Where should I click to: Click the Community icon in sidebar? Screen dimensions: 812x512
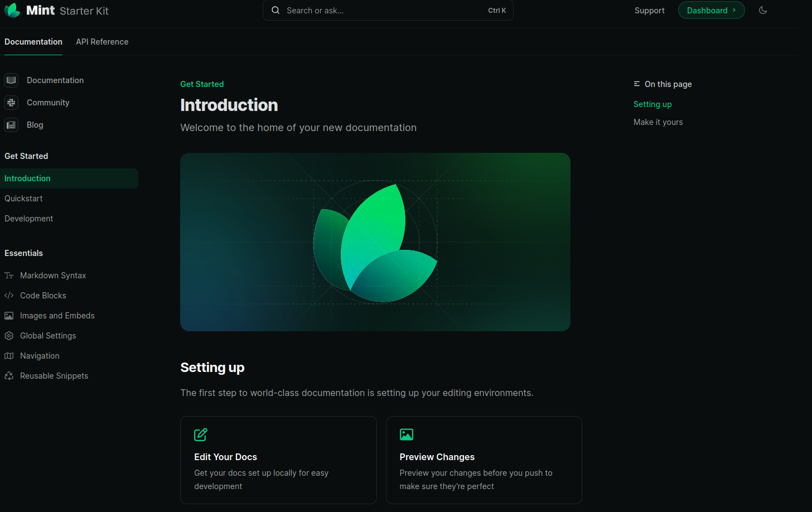(x=11, y=103)
